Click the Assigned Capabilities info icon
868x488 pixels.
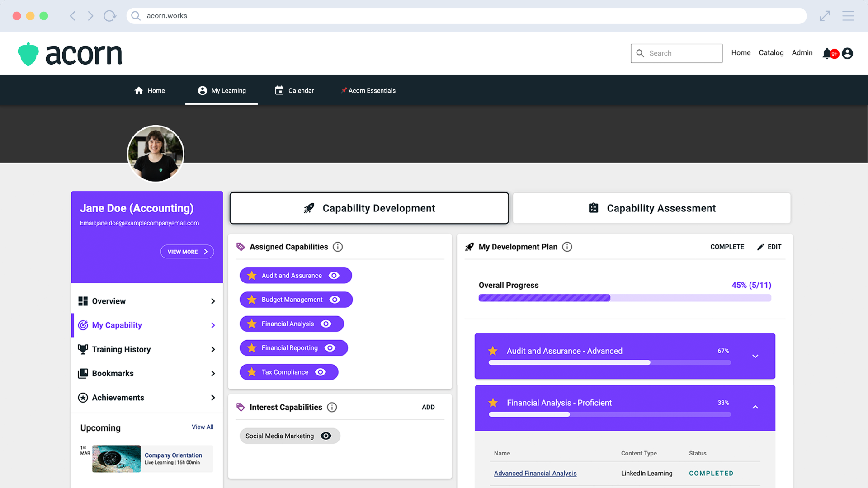[338, 247]
